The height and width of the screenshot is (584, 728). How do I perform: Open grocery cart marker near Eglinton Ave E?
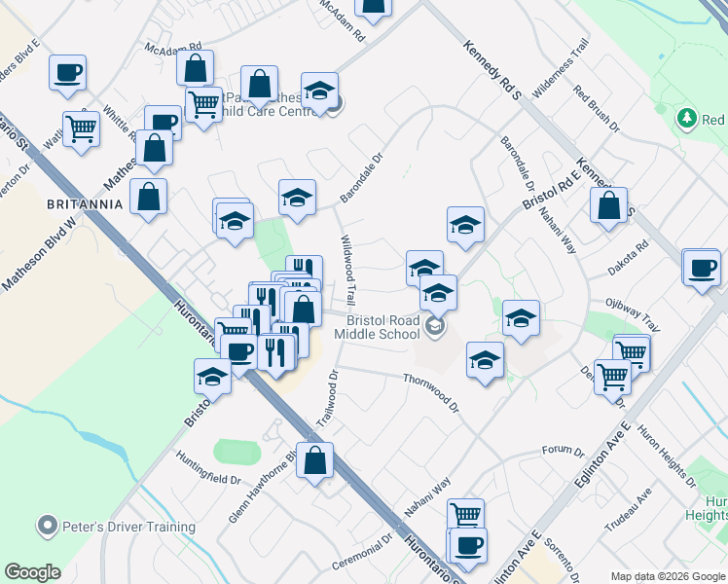[x=612, y=380]
